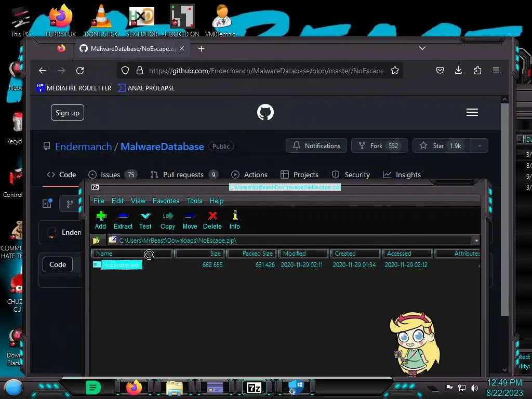Screen dimensions: 532x399
Task: Open the GitHub branch selector
Action: coord(70,204)
